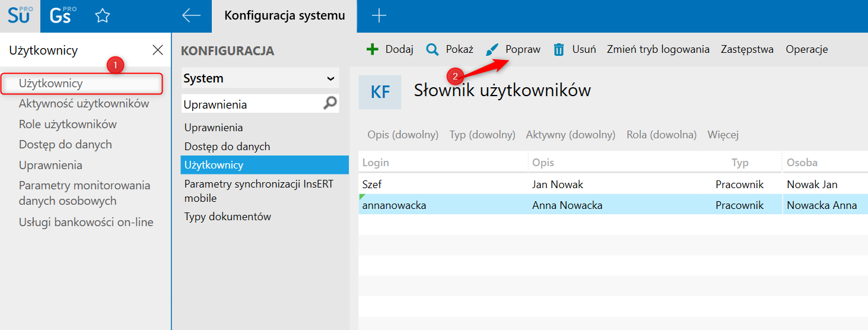Screen dimensions: 868x330
Task: Click the KONFIGURACJA panel heading
Action: 227,51
